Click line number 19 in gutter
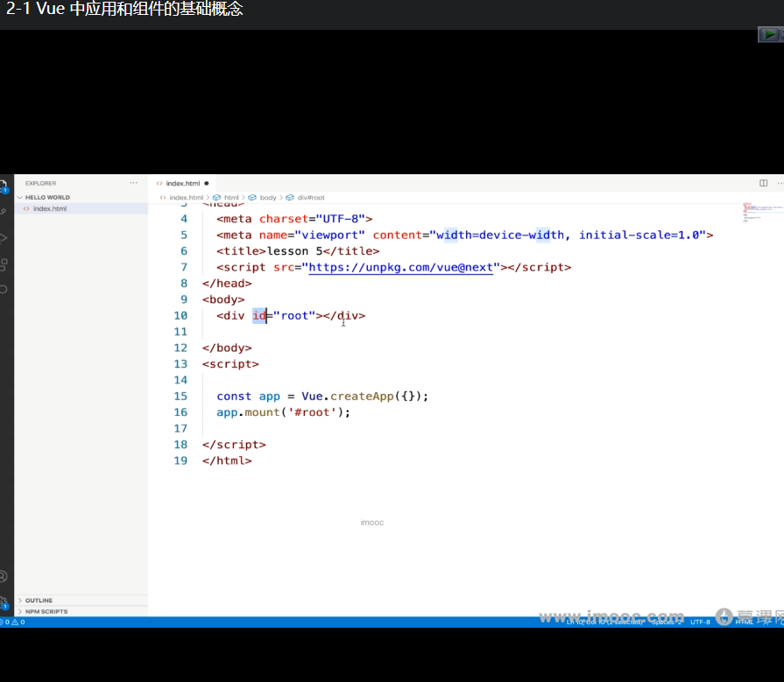The height and width of the screenshot is (682, 784). [x=180, y=461]
